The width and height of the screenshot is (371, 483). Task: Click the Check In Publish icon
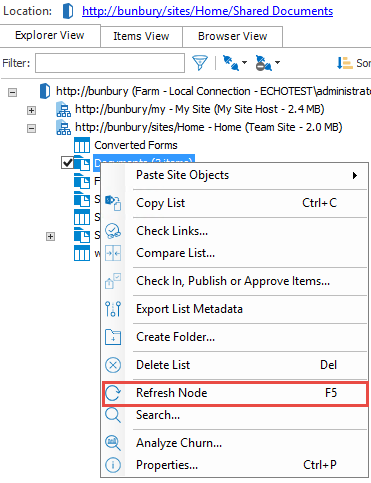(113, 281)
